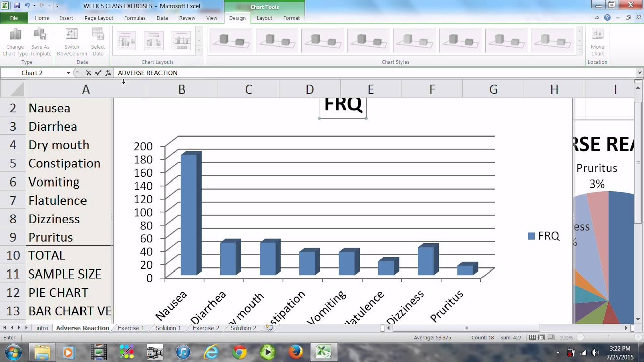Viewport: 644px width, 362px height.
Task: Open Chart Tools Format tab
Action: 291,18
